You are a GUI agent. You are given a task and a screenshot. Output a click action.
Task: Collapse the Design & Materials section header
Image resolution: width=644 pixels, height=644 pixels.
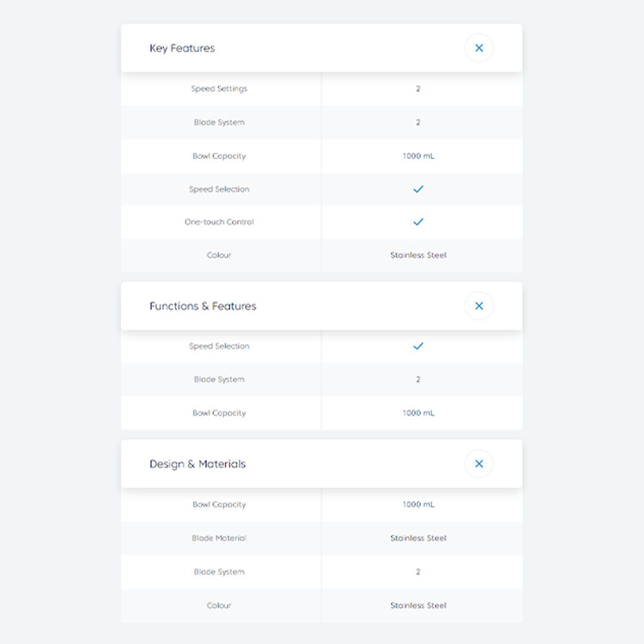(x=197, y=464)
